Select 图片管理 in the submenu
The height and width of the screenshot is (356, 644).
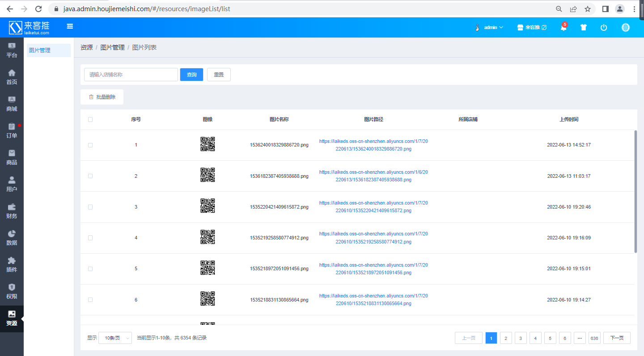pyautogui.click(x=48, y=50)
